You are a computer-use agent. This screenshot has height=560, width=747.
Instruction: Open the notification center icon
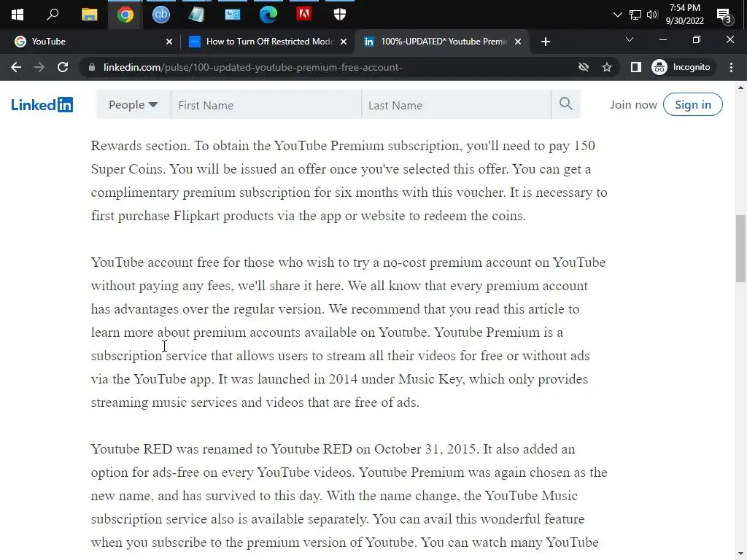point(724,16)
